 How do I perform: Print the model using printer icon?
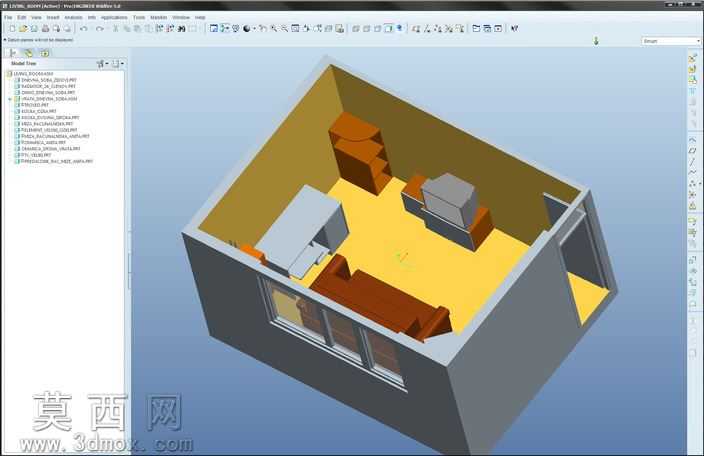click(x=45, y=28)
